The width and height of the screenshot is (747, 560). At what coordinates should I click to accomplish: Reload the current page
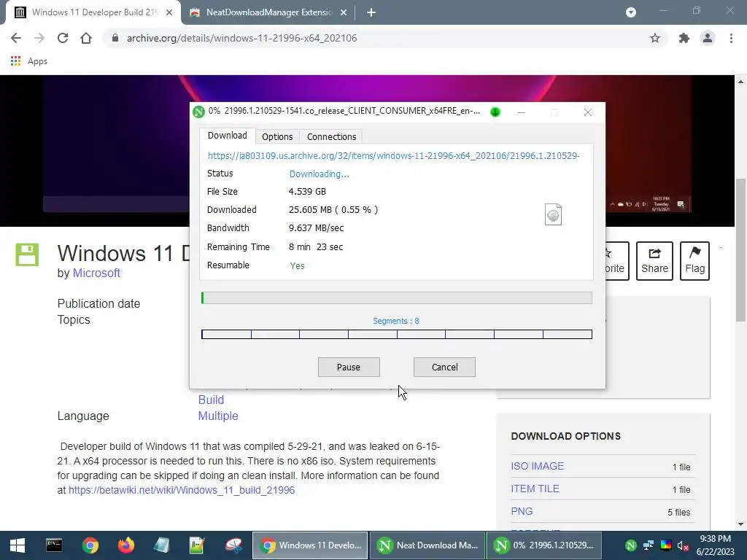63,38
